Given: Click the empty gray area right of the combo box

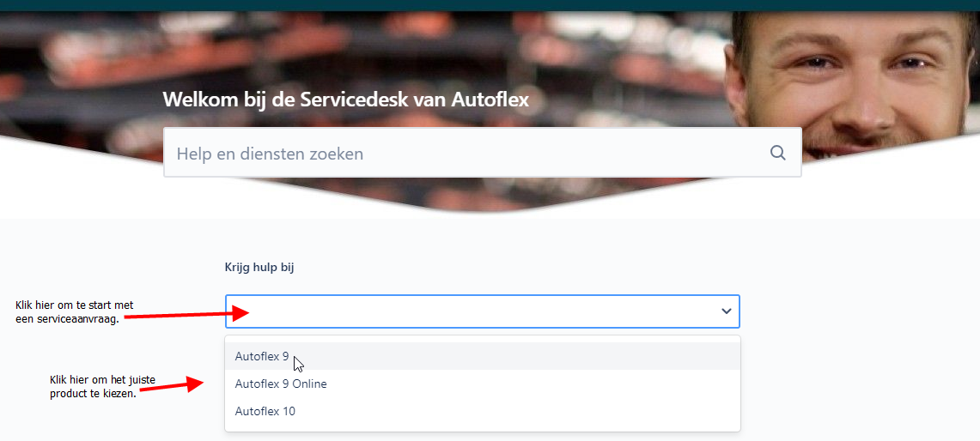Looking at the screenshot, I should (859, 311).
